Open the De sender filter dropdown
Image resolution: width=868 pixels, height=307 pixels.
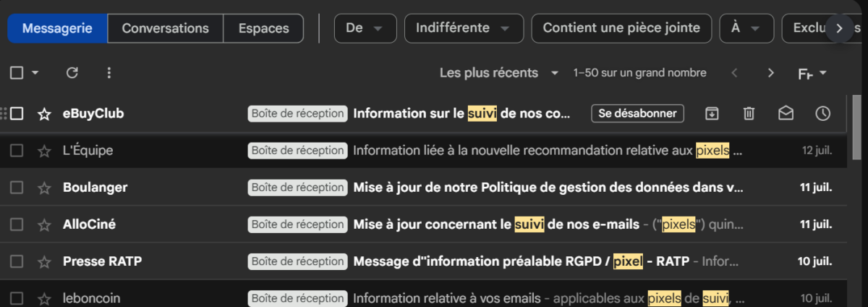pyautogui.click(x=365, y=28)
